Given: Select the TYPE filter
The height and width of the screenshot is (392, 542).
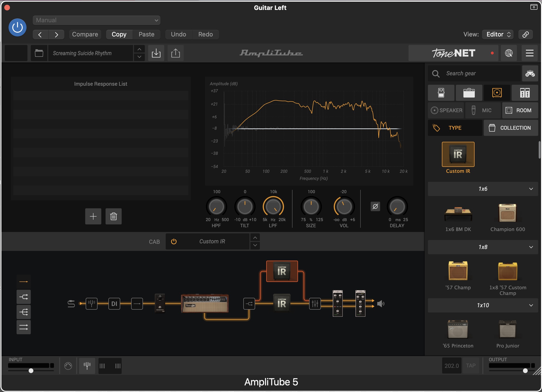Looking at the screenshot, I should [455, 128].
